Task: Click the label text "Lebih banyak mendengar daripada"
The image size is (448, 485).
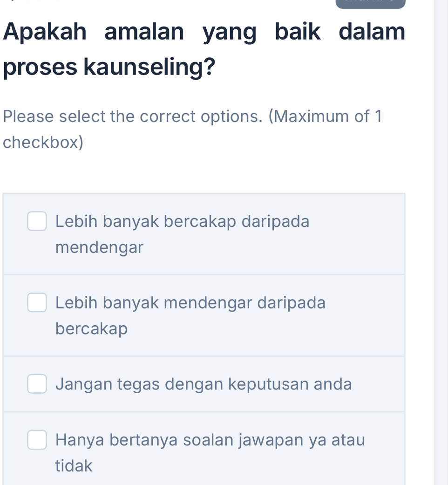Action: (190, 303)
